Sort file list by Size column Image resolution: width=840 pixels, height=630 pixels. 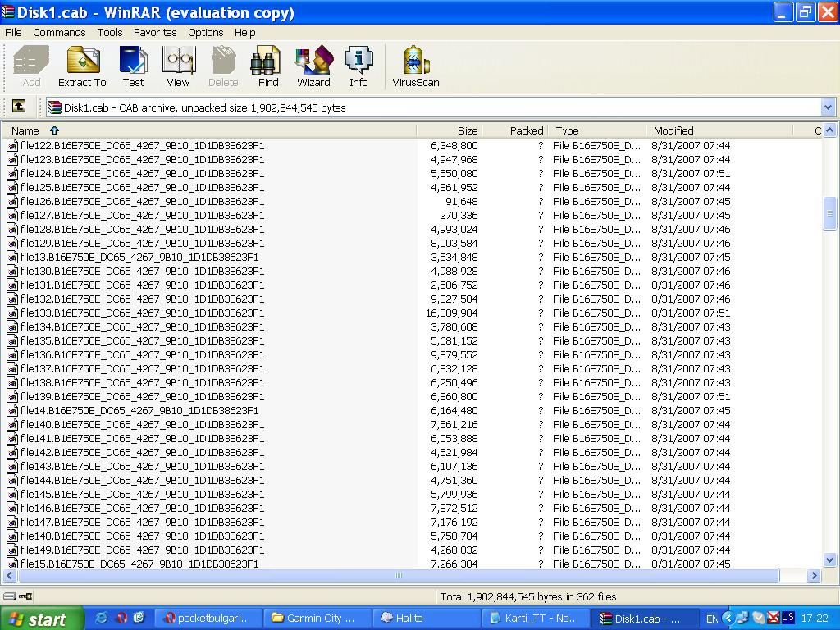coord(450,130)
